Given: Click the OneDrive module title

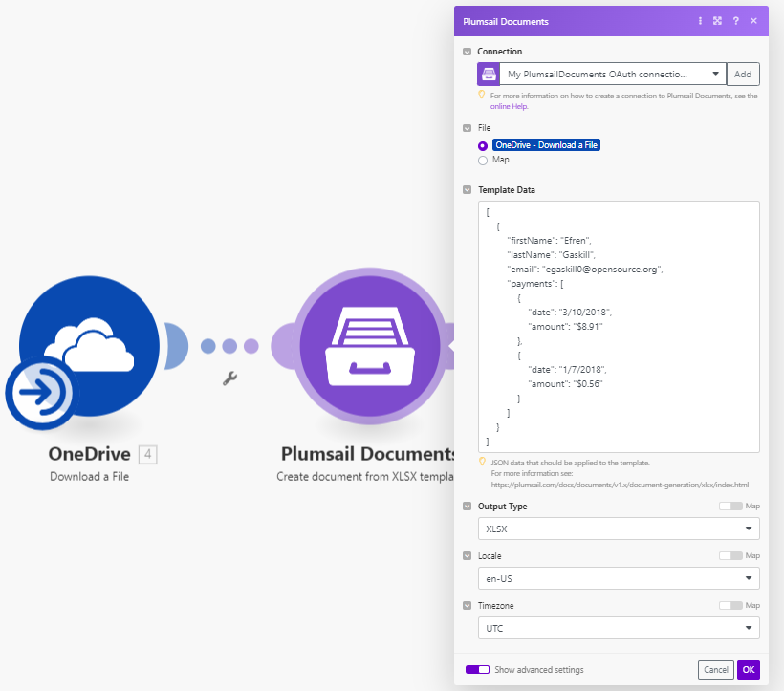Looking at the screenshot, I should 90,454.
